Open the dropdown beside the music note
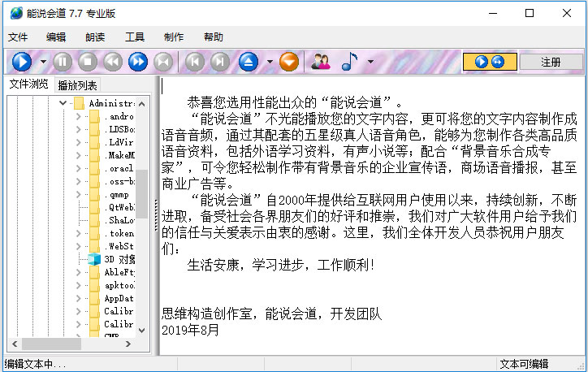Image resolution: width=588 pixels, height=372 pixels. [370, 62]
